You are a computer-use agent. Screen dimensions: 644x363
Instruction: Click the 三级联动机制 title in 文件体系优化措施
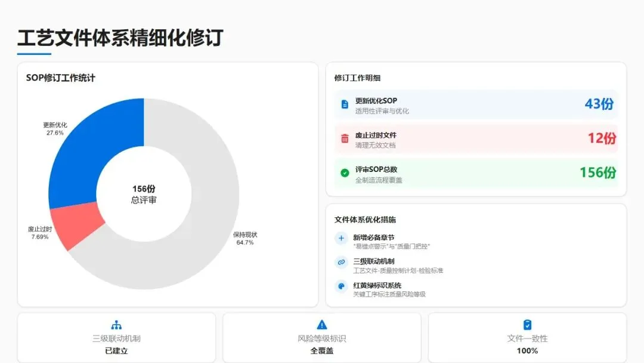374,262
